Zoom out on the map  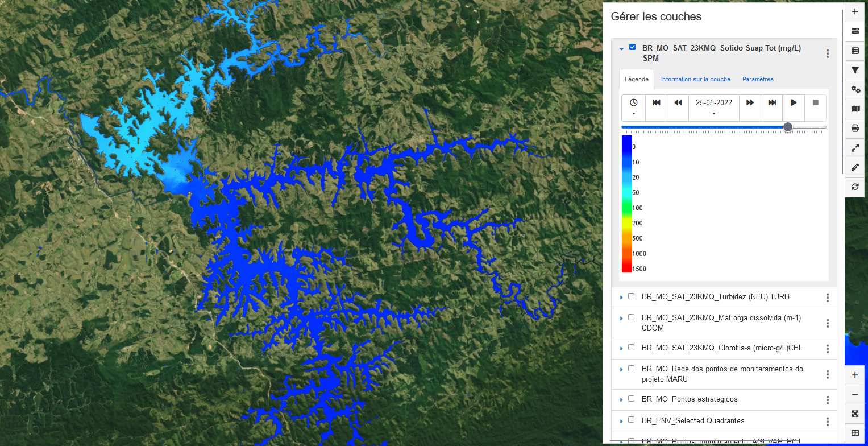pyautogui.click(x=855, y=395)
